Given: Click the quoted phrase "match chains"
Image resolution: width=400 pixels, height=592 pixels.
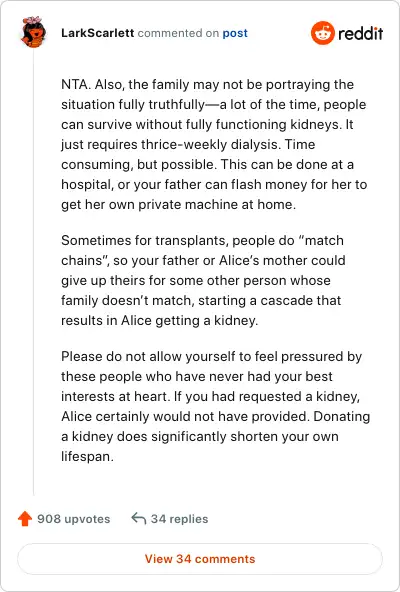Looking at the screenshot, I should (x=202, y=250).
